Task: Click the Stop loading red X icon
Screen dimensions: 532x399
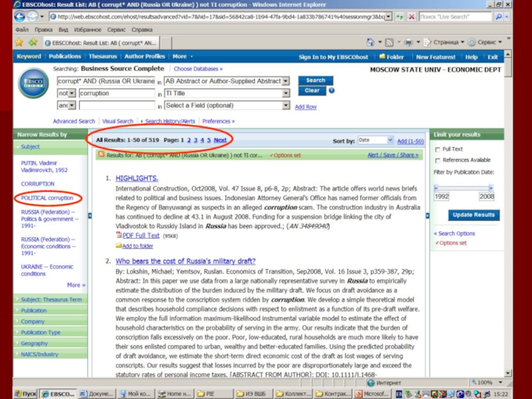Action: [x=412, y=17]
